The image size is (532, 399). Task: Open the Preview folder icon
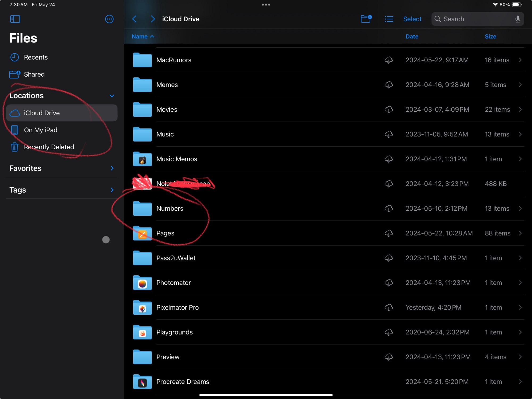(x=142, y=357)
